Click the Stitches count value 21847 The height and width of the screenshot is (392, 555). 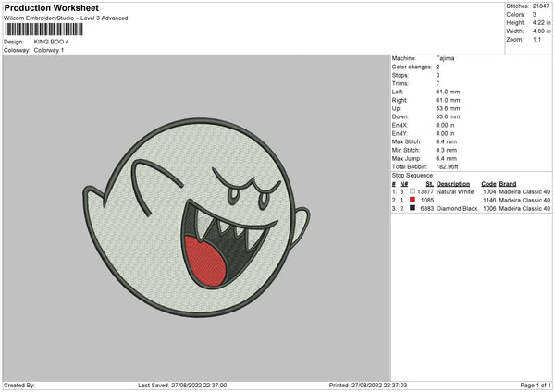[543, 6]
